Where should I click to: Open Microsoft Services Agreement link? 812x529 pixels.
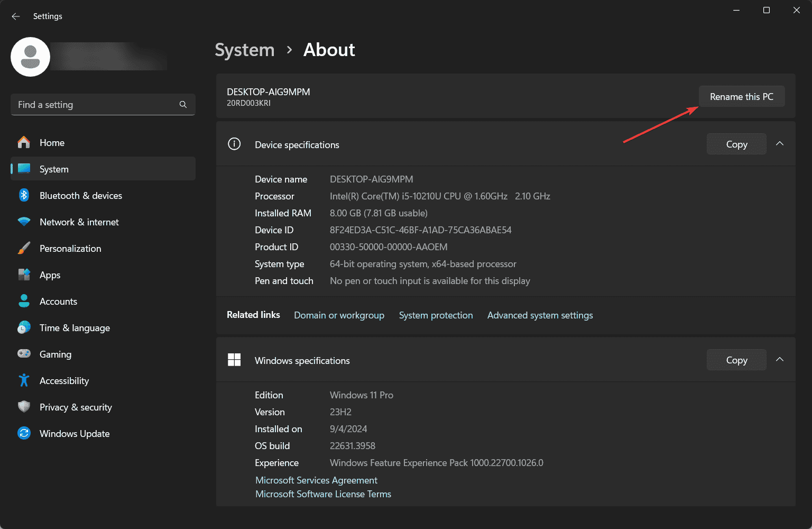coord(316,480)
